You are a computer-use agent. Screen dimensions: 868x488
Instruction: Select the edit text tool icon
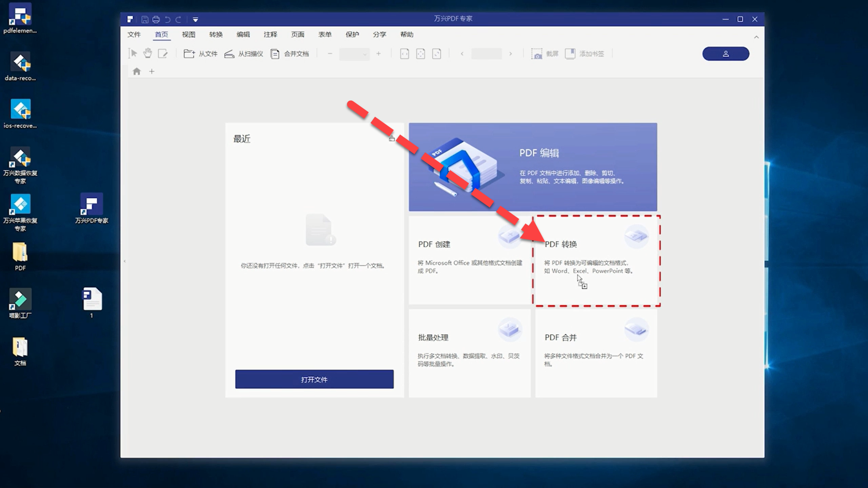click(163, 53)
